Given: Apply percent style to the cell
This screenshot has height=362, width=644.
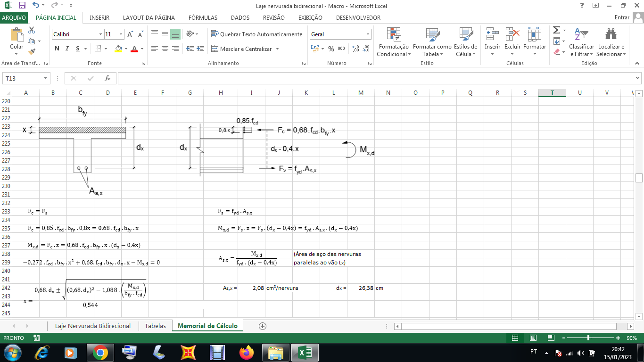Looking at the screenshot, I should click(x=331, y=49).
